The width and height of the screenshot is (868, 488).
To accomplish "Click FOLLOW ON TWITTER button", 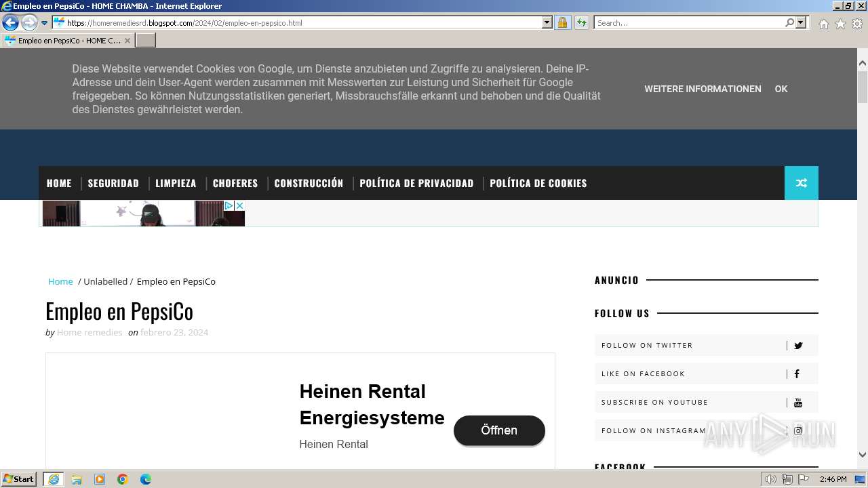I will pos(707,345).
